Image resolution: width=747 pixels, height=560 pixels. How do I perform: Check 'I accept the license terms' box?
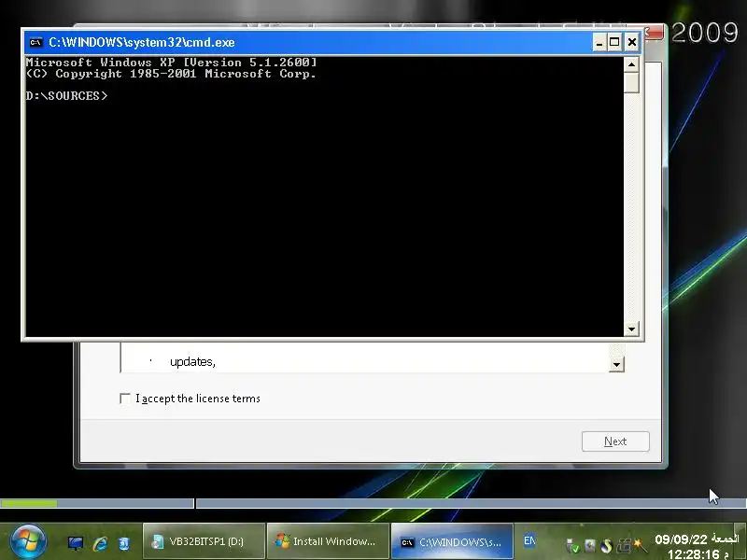coord(125,399)
